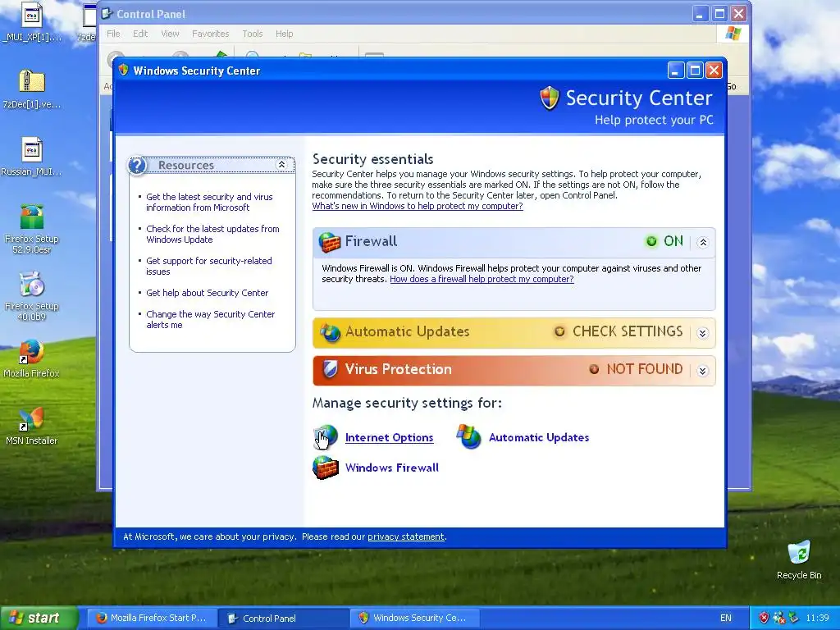This screenshot has width=840, height=630.
Task: Click the Automatic Updates icon under Manage settings
Action: point(468,437)
